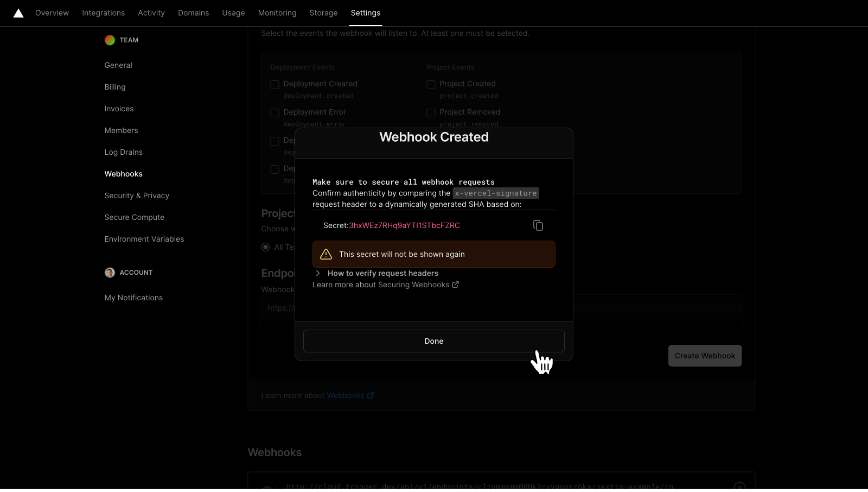Click the Project Events column heading
The height and width of the screenshot is (492, 868).
tap(451, 67)
